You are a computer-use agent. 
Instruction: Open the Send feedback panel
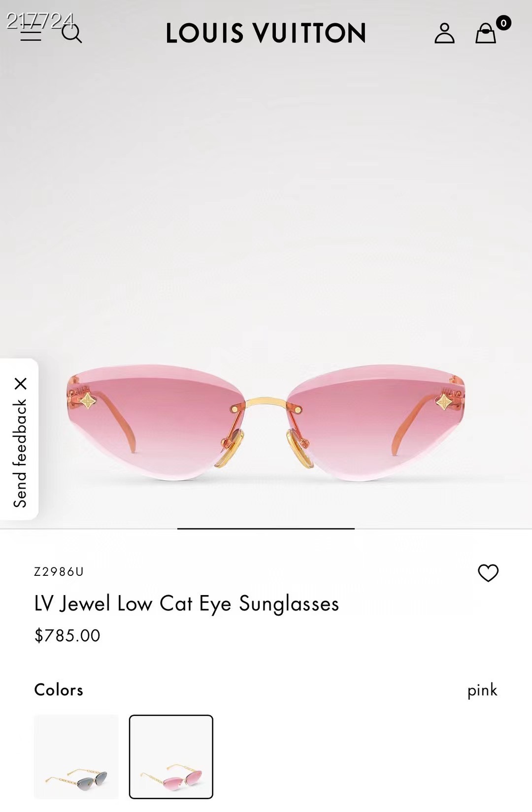tap(20, 453)
